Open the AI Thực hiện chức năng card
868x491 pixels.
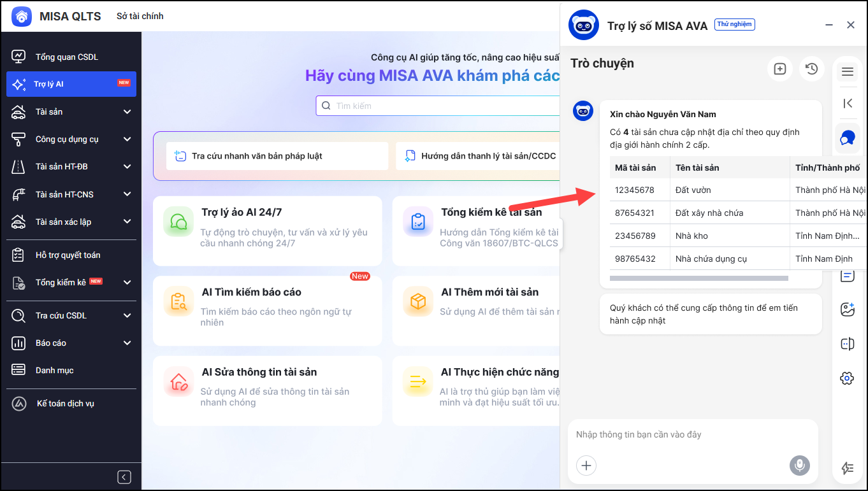pyautogui.click(x=476, y=390)
